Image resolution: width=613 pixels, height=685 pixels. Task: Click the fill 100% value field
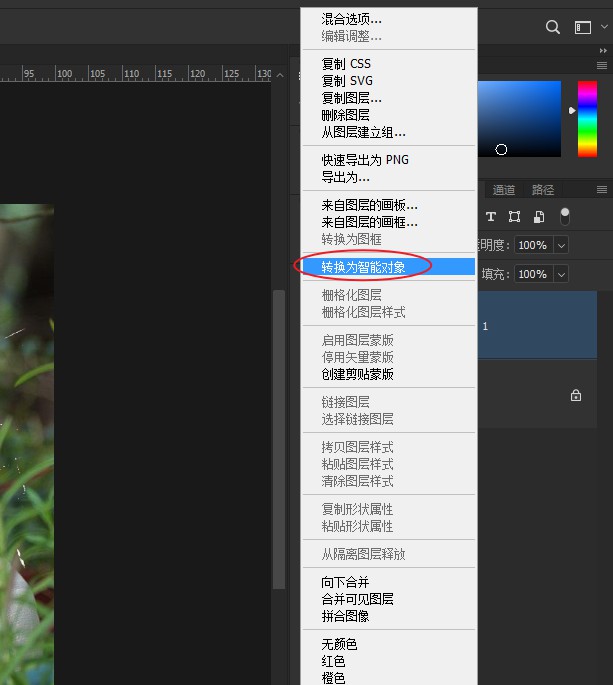pyautogui.click(x=533, y=274)
